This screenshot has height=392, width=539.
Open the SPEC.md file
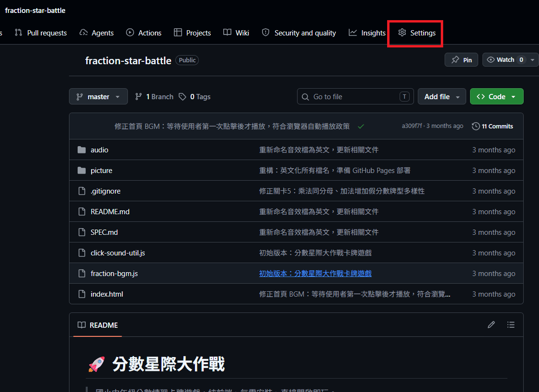(x=104, y=232)
